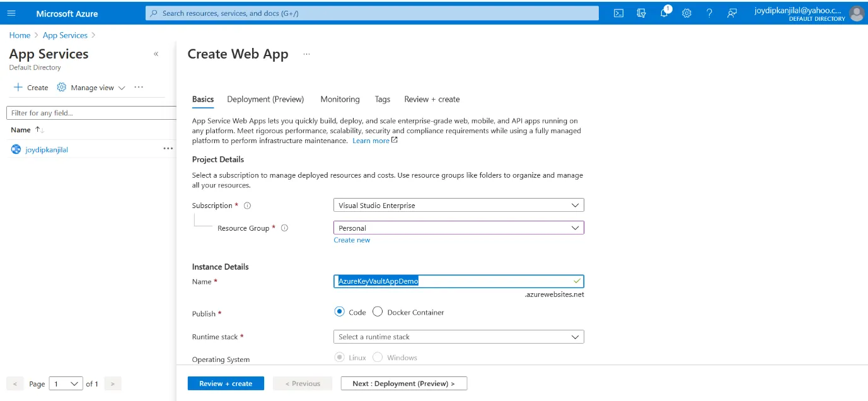868x401 pixels.
Task: Select the Docker Container publish option
Action: pos(377,311)
